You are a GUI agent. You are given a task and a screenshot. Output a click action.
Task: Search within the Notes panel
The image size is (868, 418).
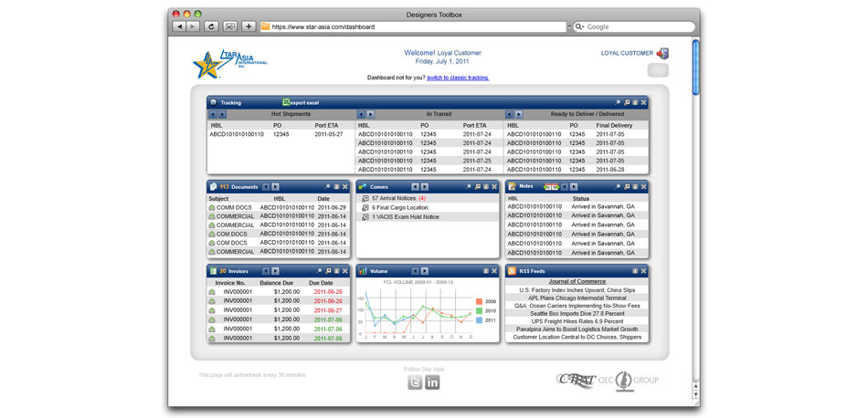point(618,187)
